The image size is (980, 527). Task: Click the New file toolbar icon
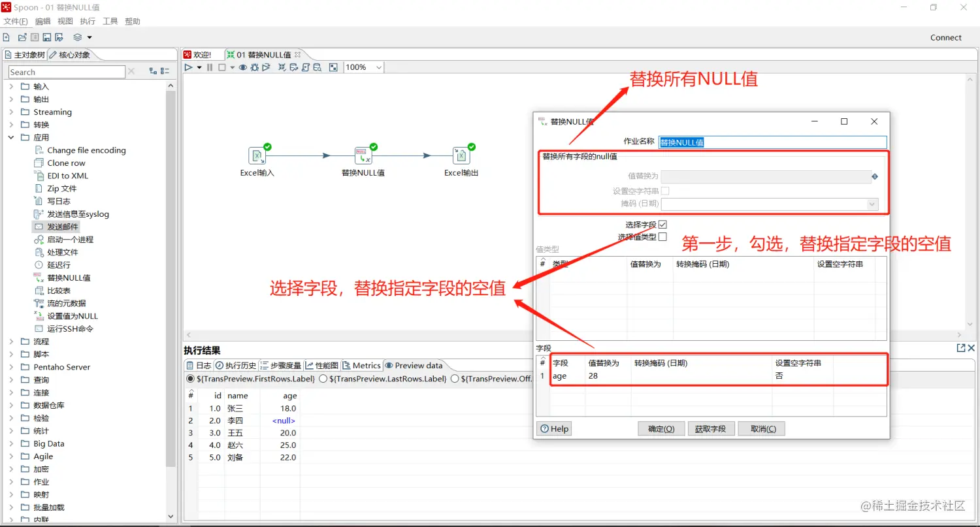(7, 37)
